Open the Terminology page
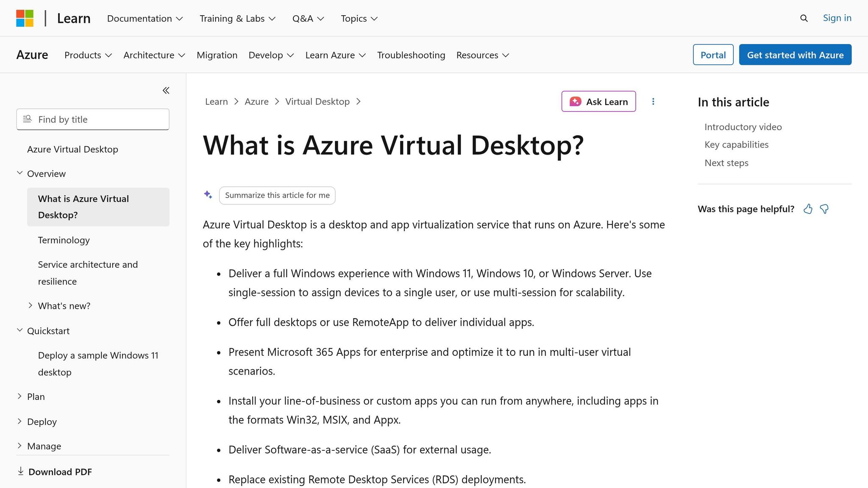 point(64,240)
